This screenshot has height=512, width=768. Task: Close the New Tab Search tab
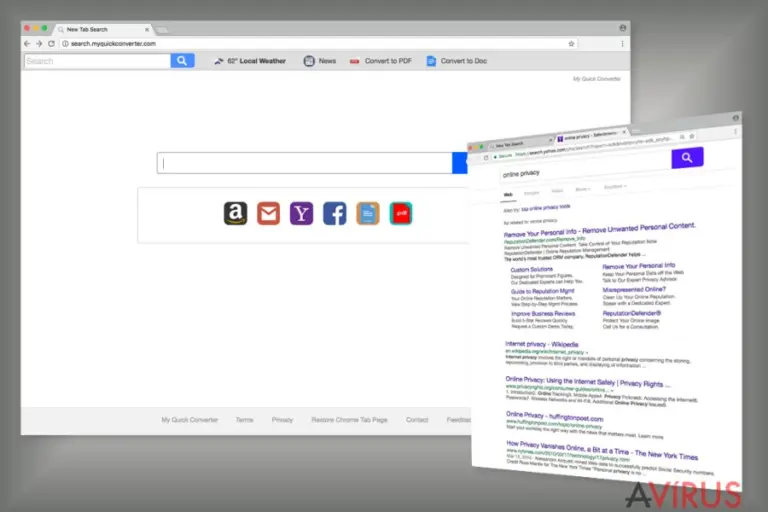(147, 29)
